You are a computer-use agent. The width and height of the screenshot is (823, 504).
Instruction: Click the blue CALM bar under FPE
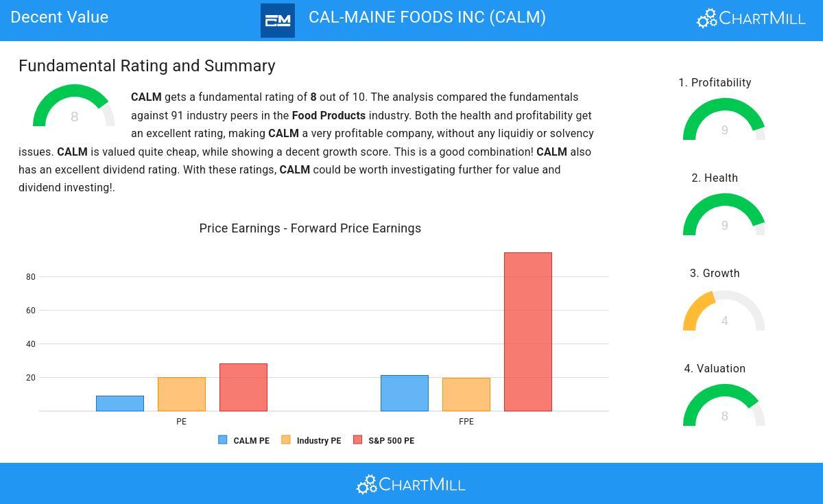pyautogui.click(x=405, y=393)
